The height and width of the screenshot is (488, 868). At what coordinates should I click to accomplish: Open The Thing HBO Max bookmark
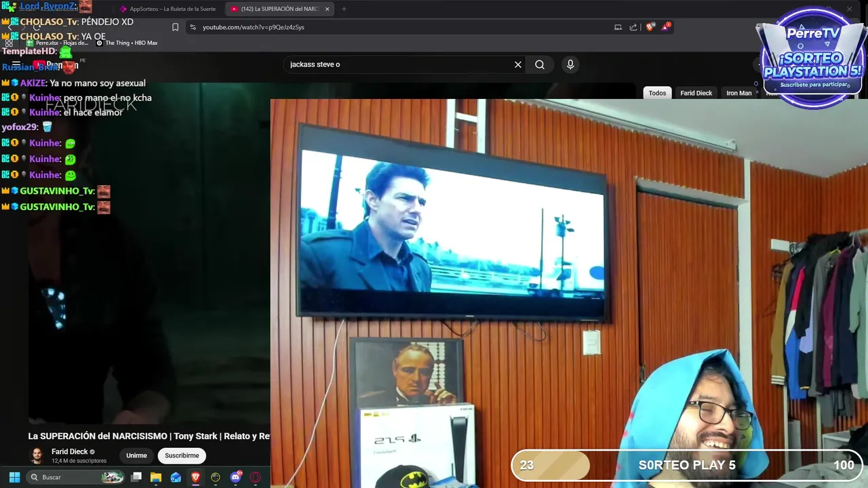click(x=127, y=43)
